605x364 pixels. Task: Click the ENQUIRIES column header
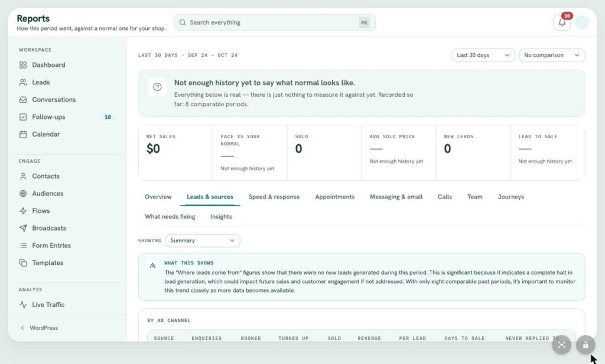[x=206, y=338]
